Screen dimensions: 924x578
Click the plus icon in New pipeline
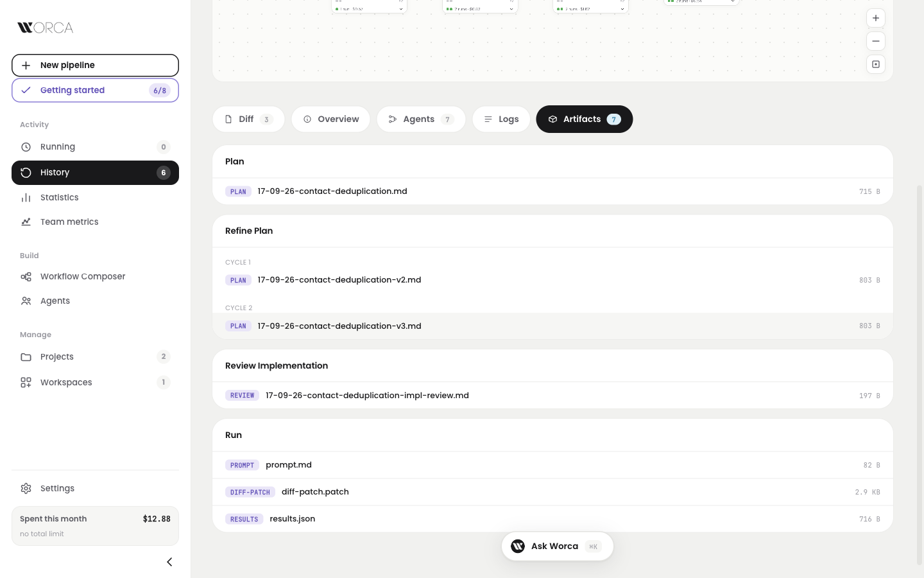click(x=26, y=66)
